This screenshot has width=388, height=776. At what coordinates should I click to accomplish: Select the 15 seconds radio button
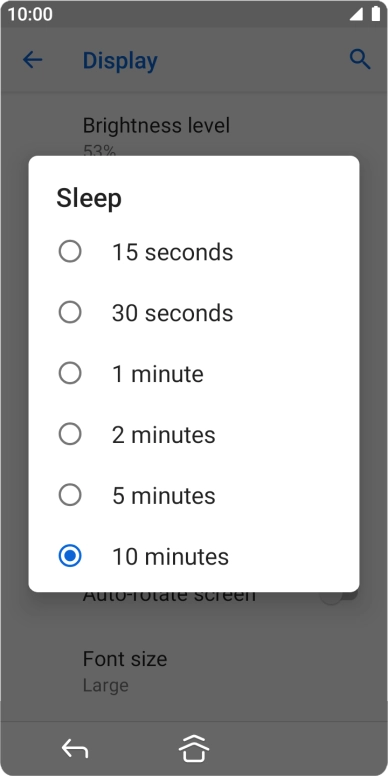tap(70, 251)
